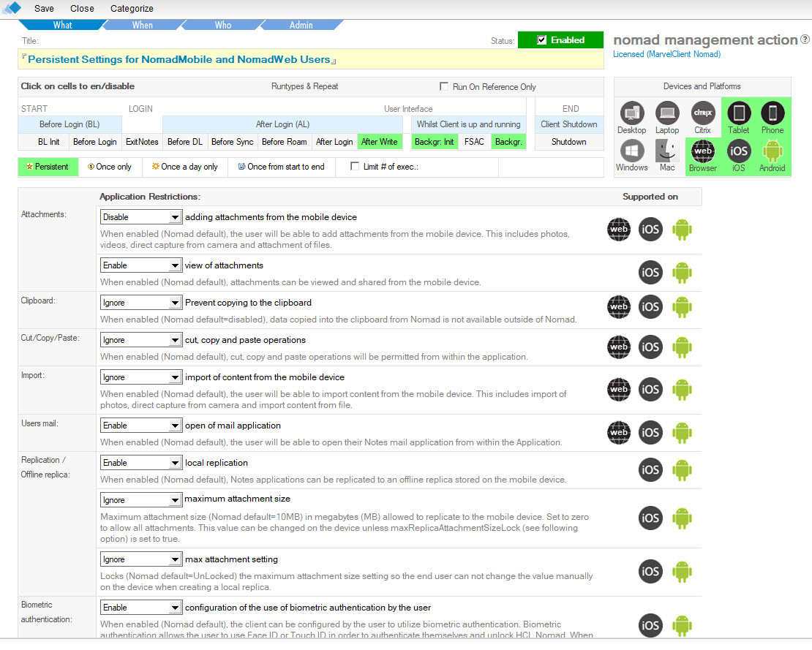
Task: Click web icon in cut, copy and paste row
Action: point(619,347)
